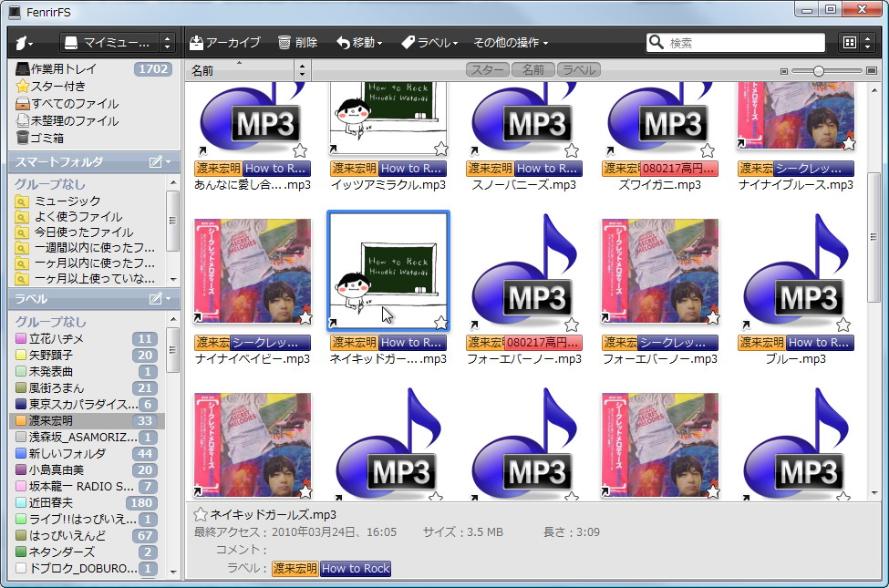The image size is (889, 588).
Task: Click the ラベル section dropdown arrow
Action: [168, 299]
